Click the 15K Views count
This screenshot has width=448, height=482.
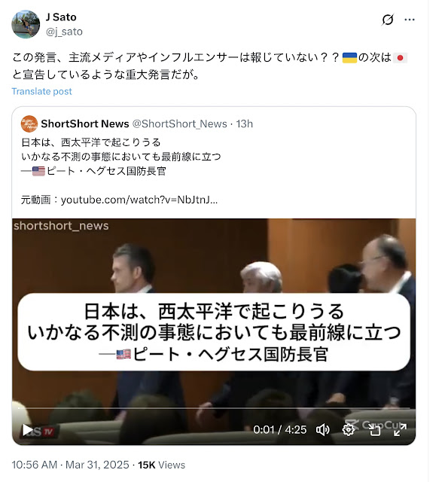[162, 465]
